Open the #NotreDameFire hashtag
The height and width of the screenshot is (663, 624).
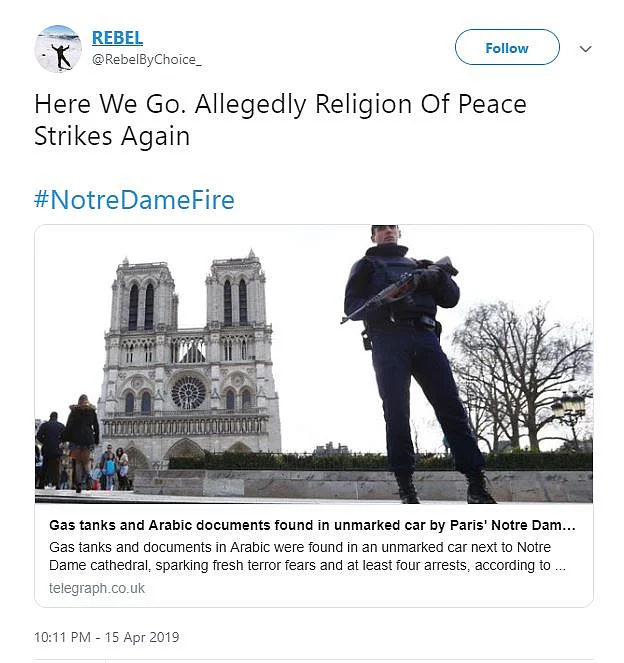coord(134,200)
